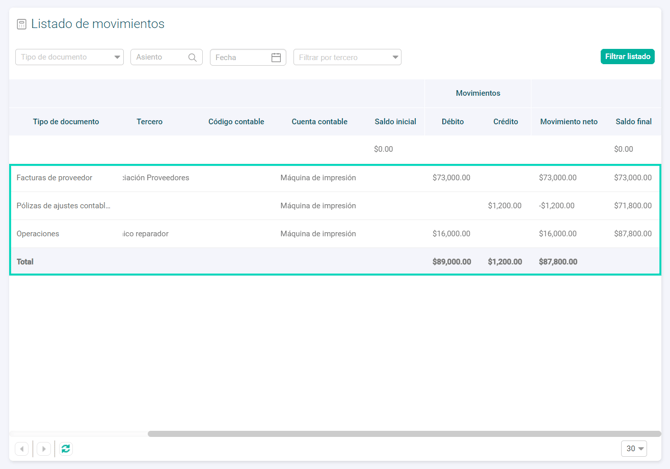Click the refresh list icon

66,449
